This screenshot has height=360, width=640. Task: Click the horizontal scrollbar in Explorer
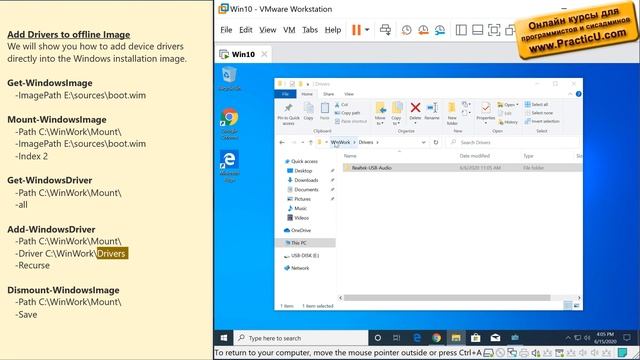447,298
